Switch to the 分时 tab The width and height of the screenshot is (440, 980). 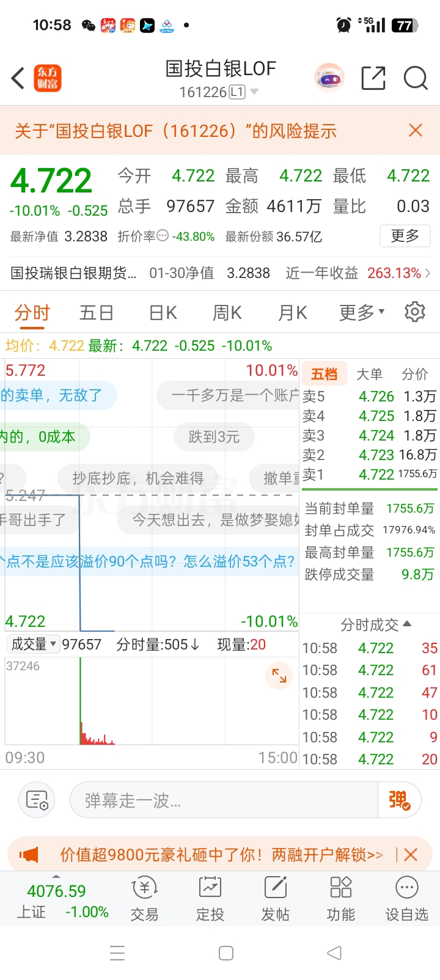(x=32, y=312)
